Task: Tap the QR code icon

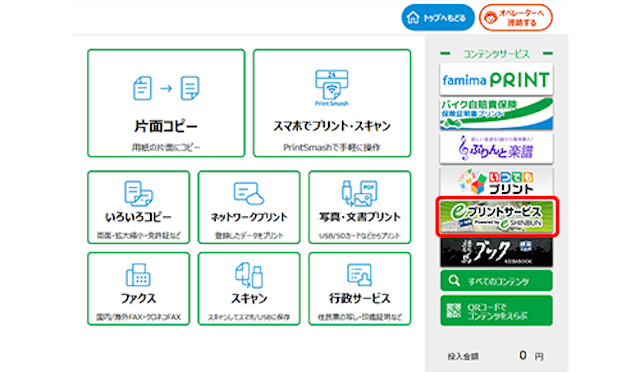Action: coord(454,310)
